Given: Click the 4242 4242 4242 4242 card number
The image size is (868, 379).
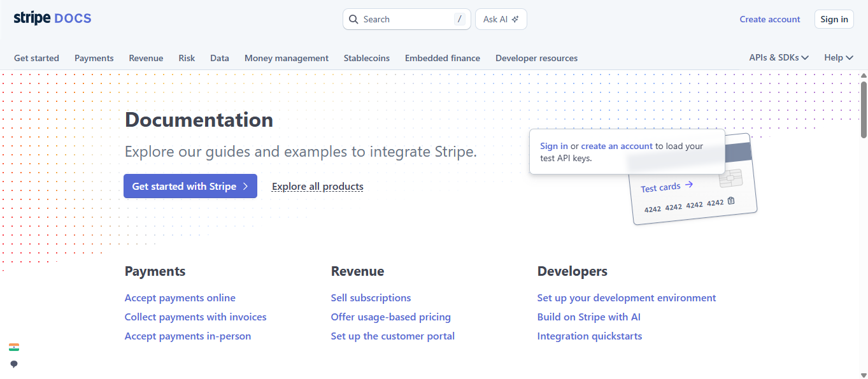Looking at the screenshot, I should click(684, 206).
